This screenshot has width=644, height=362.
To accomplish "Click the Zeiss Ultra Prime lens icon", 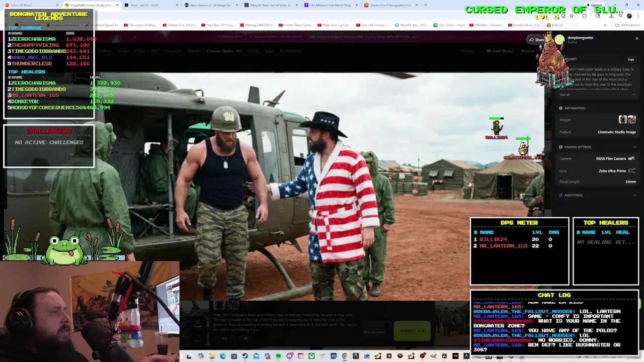I will 632,171.
